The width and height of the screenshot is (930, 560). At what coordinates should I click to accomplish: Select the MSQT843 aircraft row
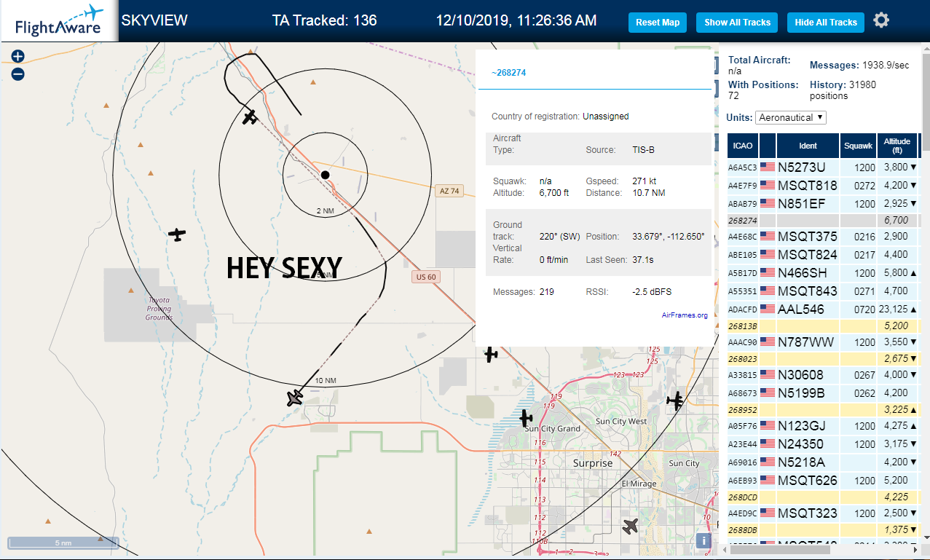[823, 291]
